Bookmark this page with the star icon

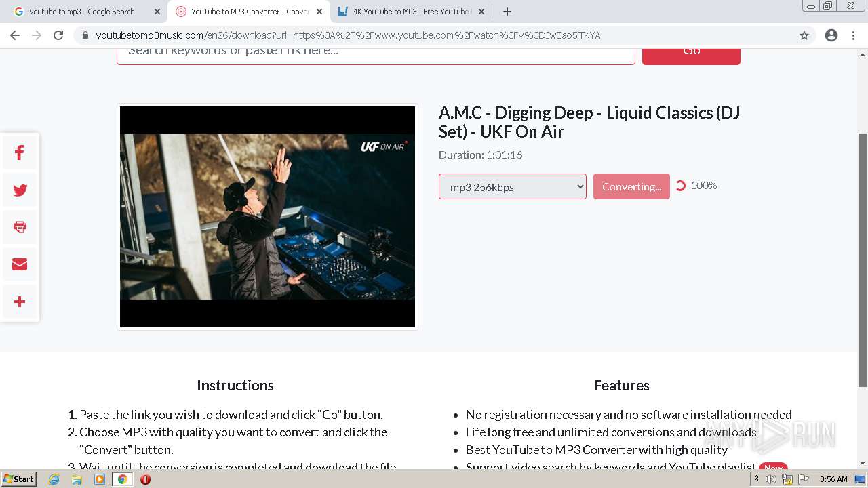click(804, 35)
